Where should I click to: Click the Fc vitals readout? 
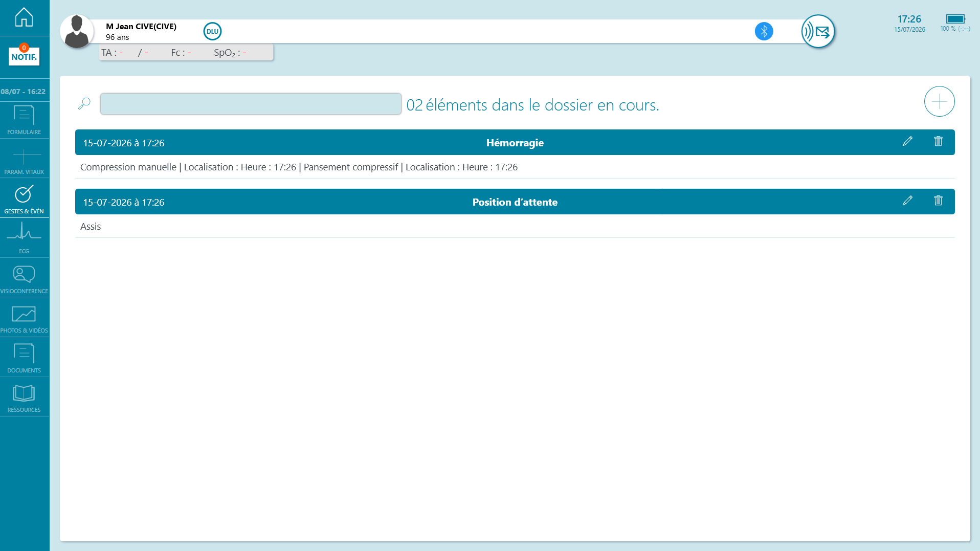click(x=181, y=53)
